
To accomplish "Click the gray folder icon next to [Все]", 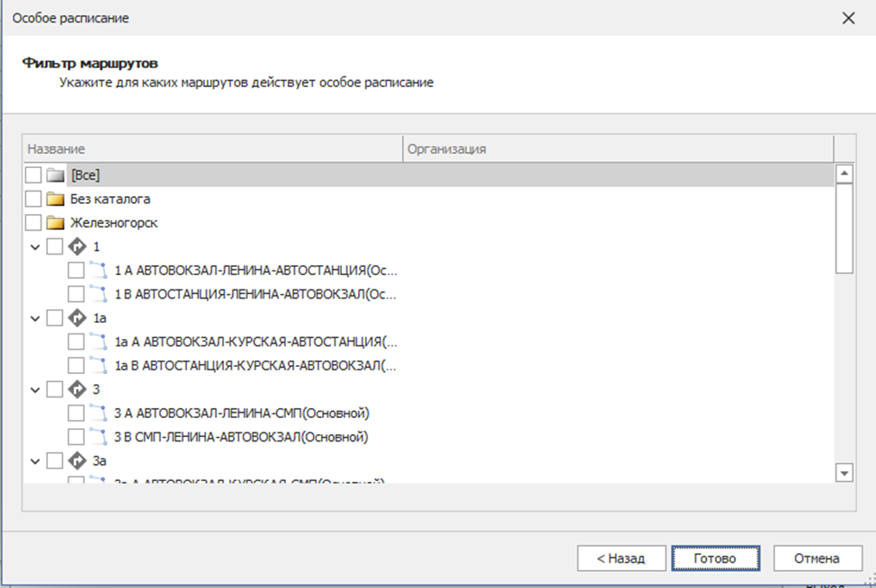I will 56,174.
